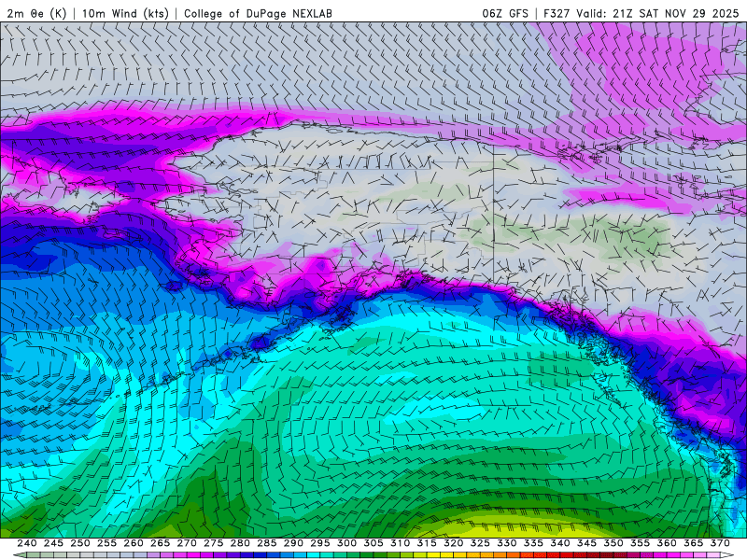Viewport: 747px width, 560px height.
Task: Click the 315 value on color scale
Action: [x=427, y=543]
